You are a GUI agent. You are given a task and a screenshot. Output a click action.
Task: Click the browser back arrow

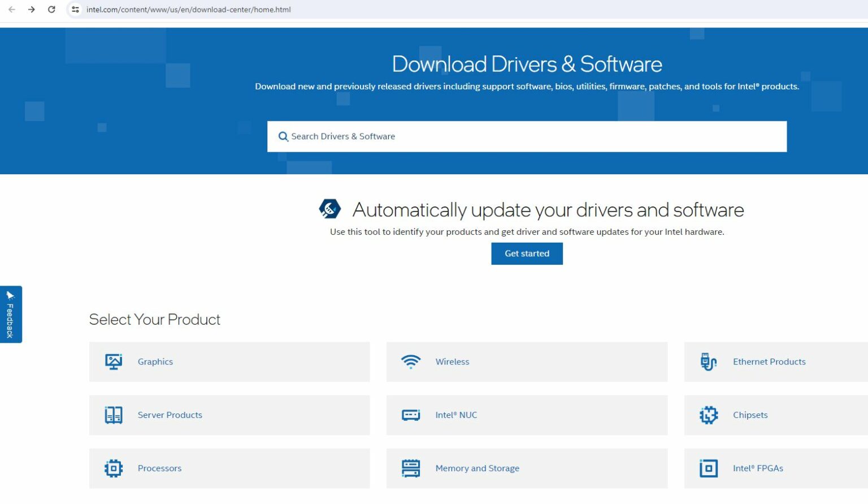pos(12,9)
